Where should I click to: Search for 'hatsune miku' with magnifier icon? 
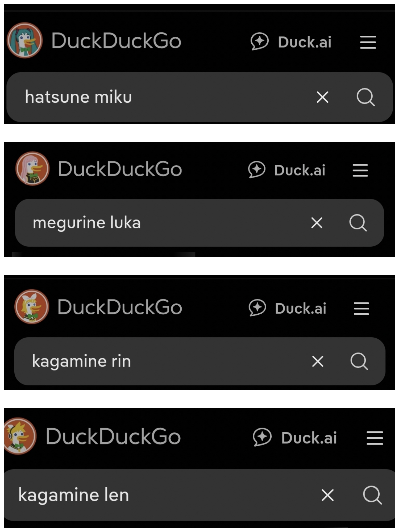coord(365,97)
